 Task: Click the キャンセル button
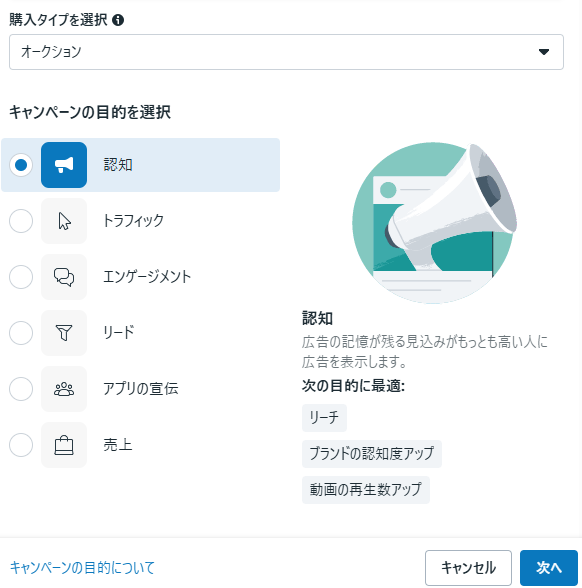pos(468,568)
